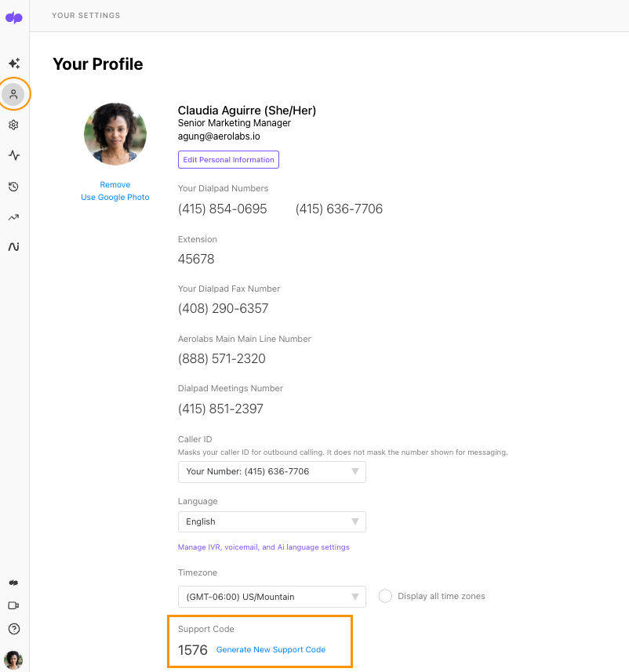Click main line number (888) 571-2320
Viewport: 629px width, 672px height.
click(222, 358)
